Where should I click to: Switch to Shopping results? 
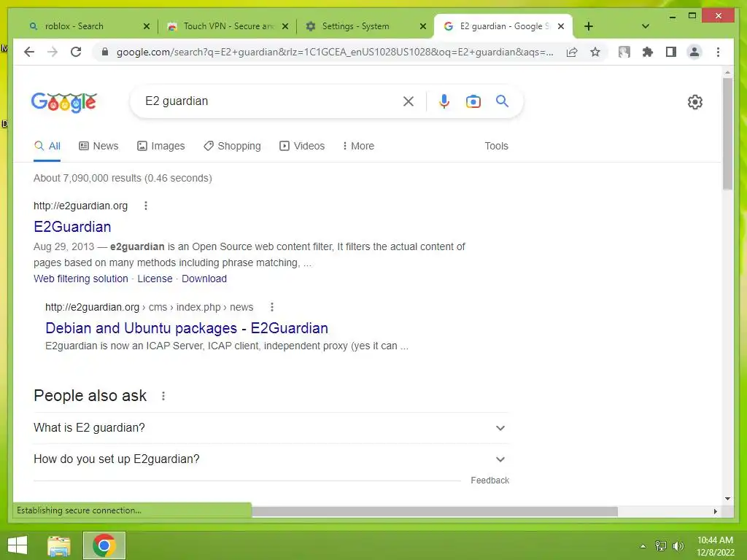point(233,146)
